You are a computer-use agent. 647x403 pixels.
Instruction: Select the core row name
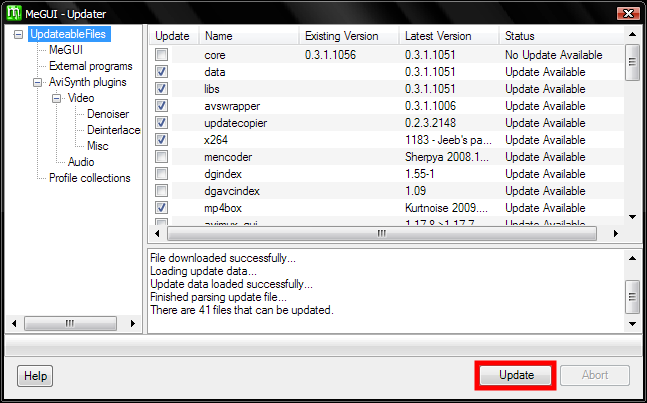click(x=215, y=55)
